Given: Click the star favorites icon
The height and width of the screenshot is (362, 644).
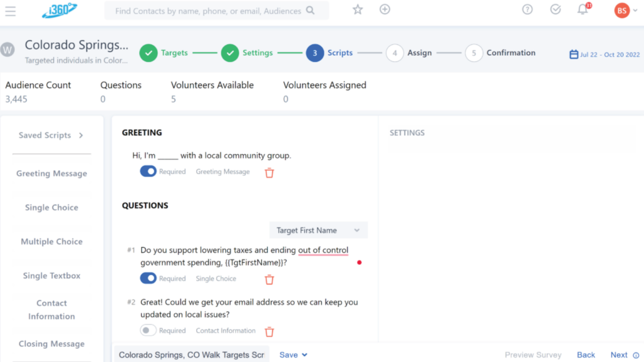Looking at the screenshot, I should 357,10.
